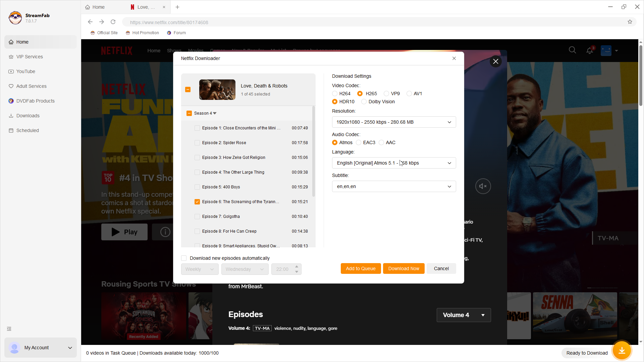Check Episode 5: 400 Boys checkbox

pyautogui.click(x=197, y=187)
